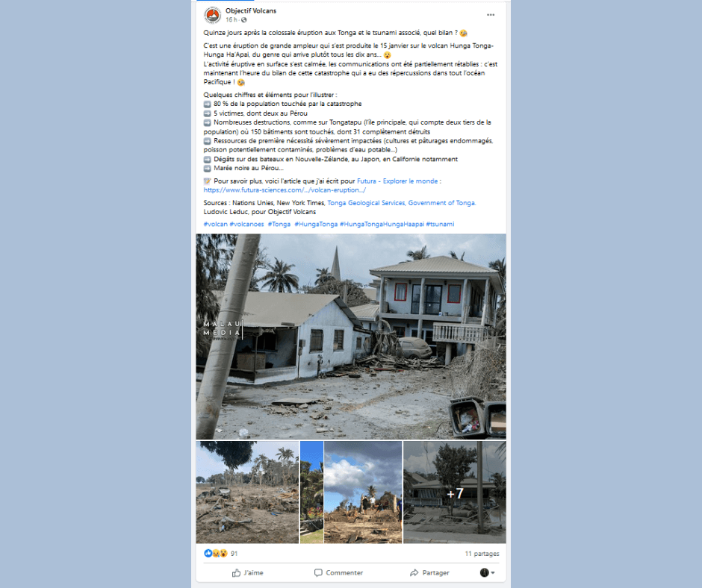Select the #HungaTongaHungaHaapai hashtag

382,224
